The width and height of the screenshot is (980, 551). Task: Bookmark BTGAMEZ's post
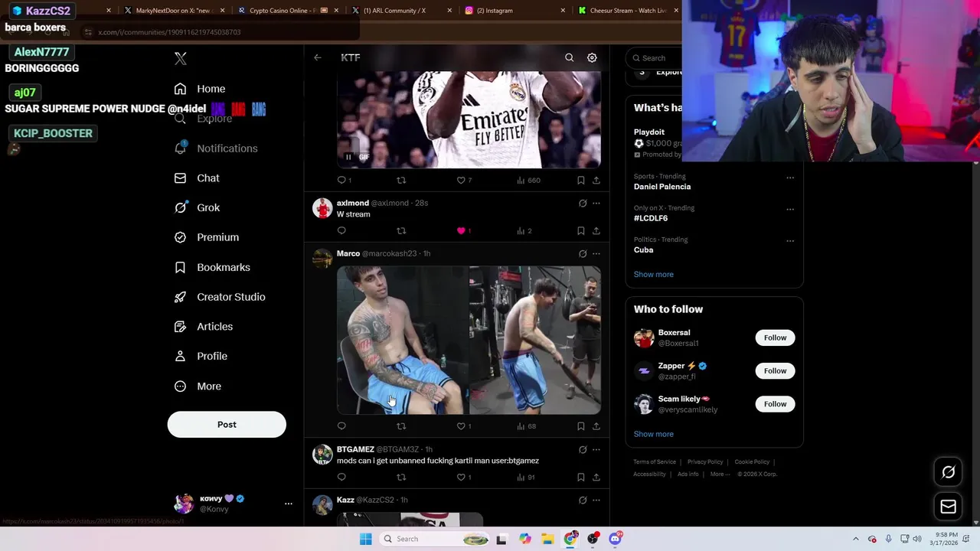pos(580,478)
